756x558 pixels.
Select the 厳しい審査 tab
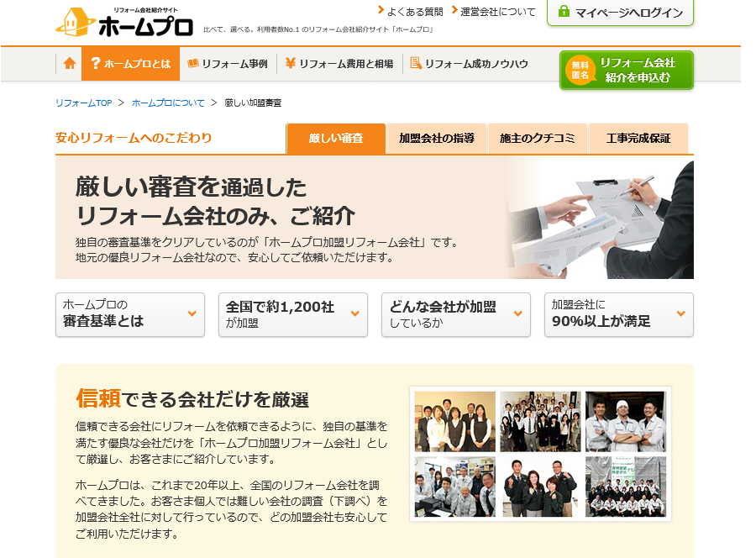tap(336, 139)
